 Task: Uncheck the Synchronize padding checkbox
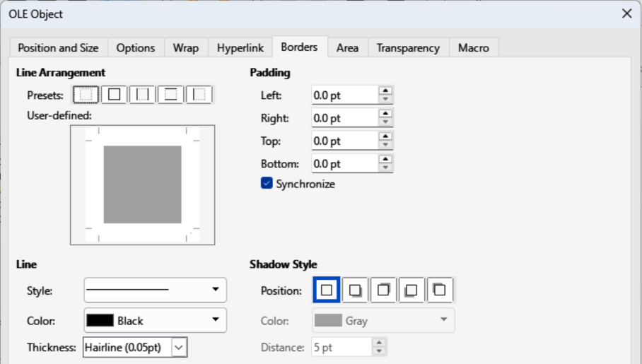coord(267,184)
